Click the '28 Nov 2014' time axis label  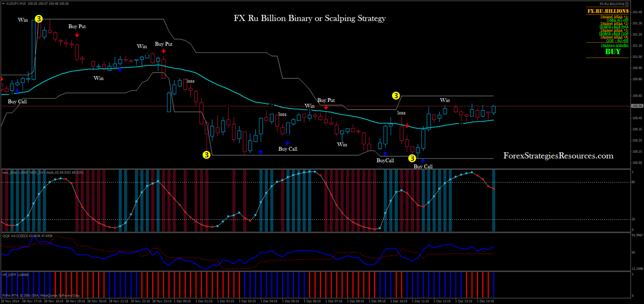click(10, 301)
